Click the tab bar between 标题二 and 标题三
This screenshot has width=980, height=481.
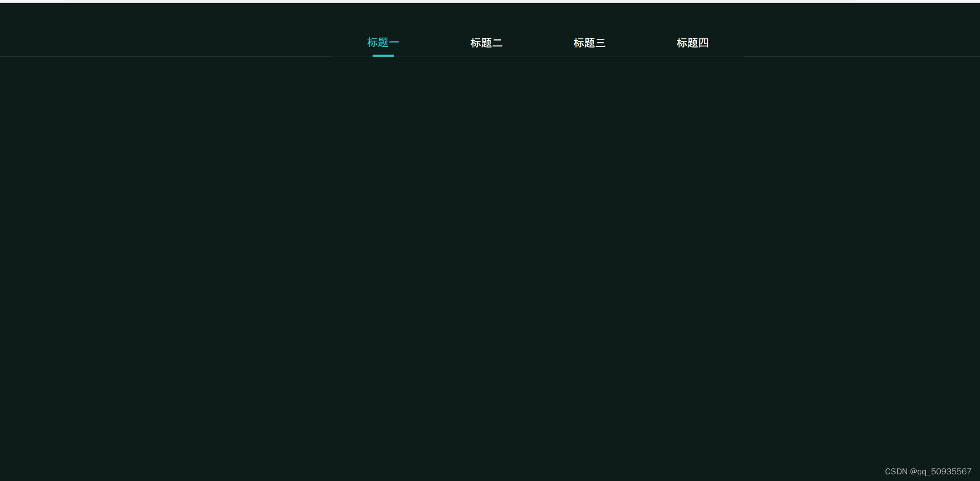coord(537,43)
